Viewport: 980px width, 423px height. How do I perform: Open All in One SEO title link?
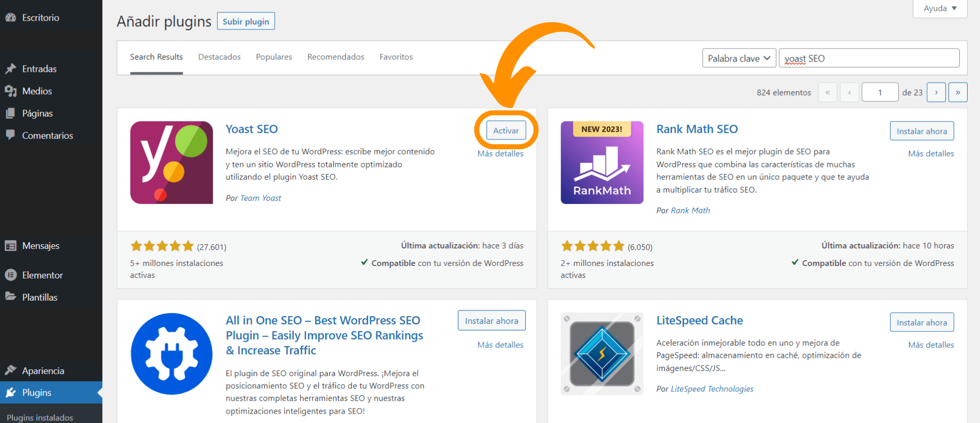pyautogui.click(x=324, y=335)
